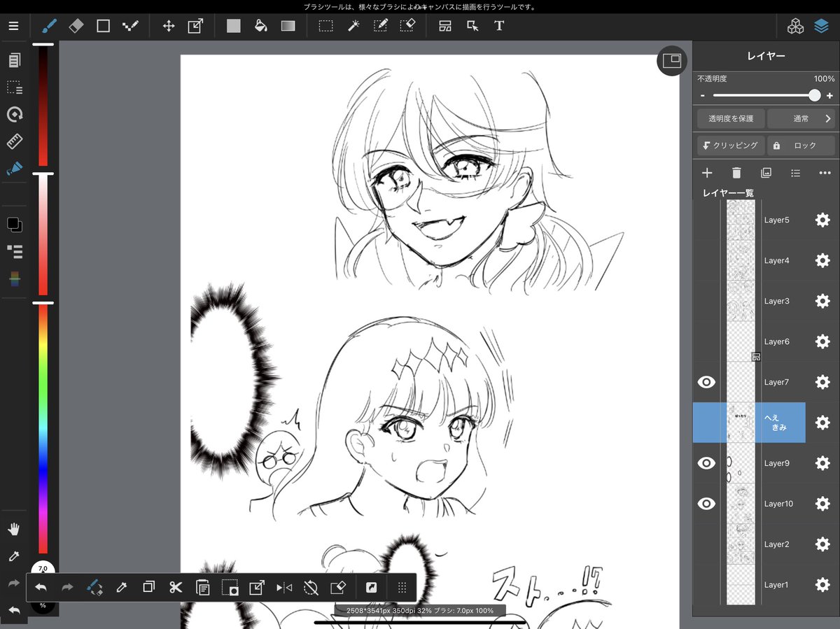This screenshot has height=629, width=840.
Task: Click the foreground/background color swatch
Action: 14,225
